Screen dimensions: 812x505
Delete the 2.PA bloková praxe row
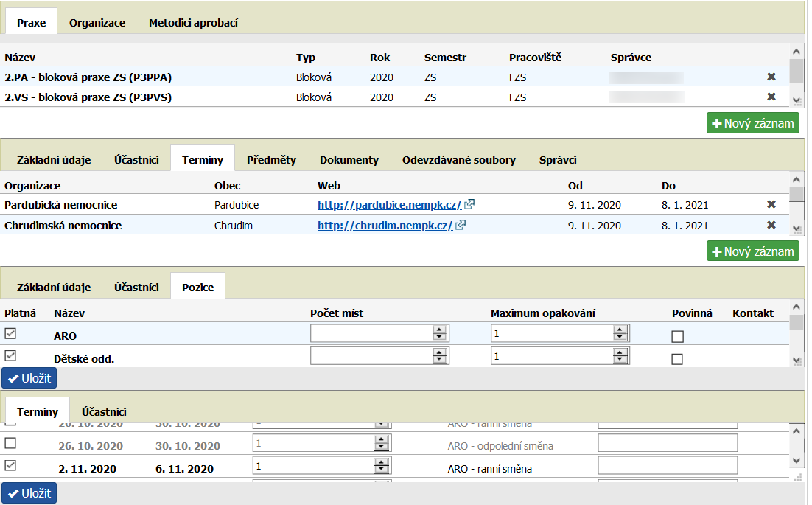[x=771, y=77]
